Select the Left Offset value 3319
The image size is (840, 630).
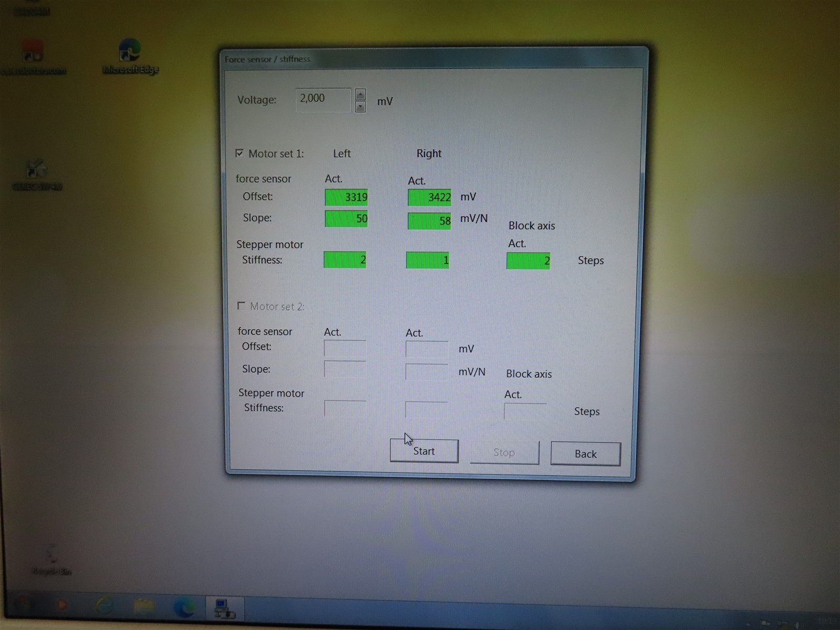pos(346,197)
